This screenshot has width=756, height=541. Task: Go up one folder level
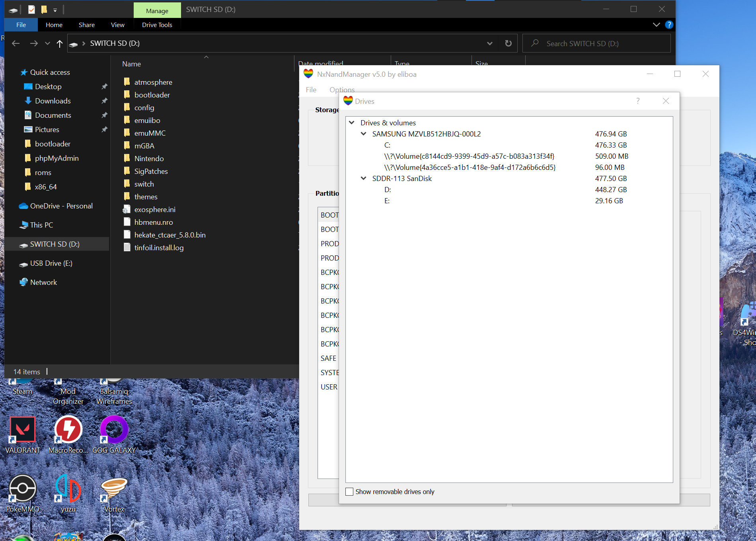pos(59,43)
